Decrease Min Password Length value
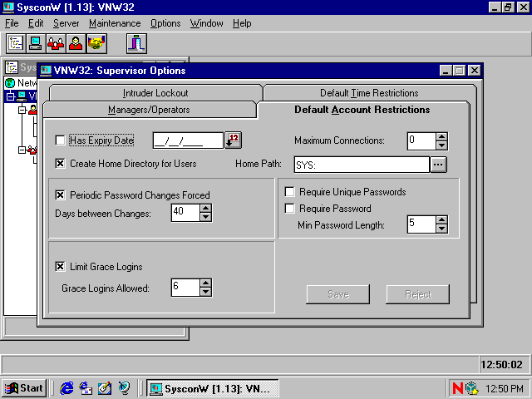532x399 pixels. click(441, 229)
